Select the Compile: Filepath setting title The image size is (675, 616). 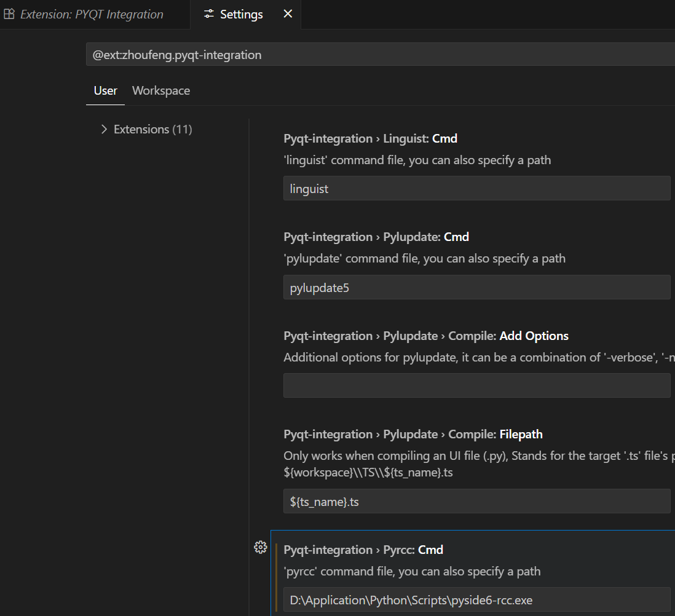pos(413,434)
